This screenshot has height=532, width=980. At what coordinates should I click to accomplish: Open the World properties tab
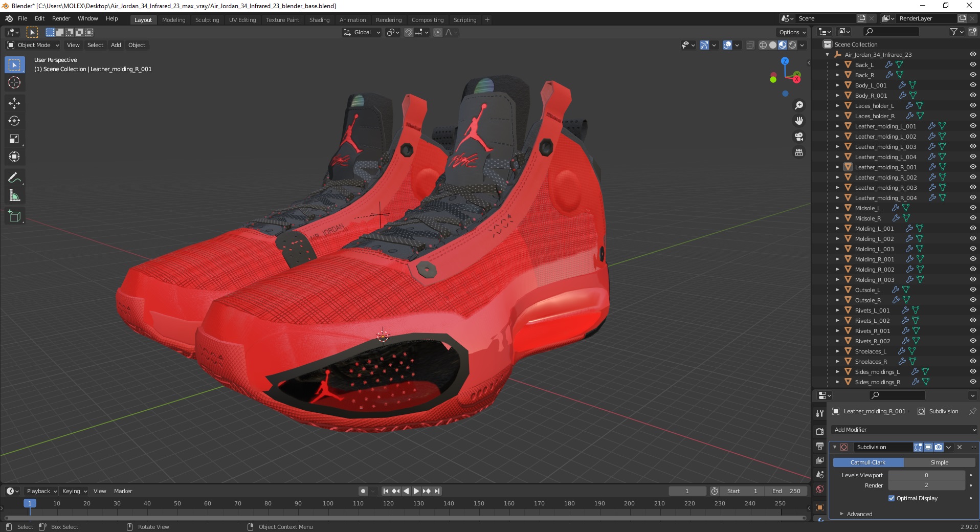(820, 489)
